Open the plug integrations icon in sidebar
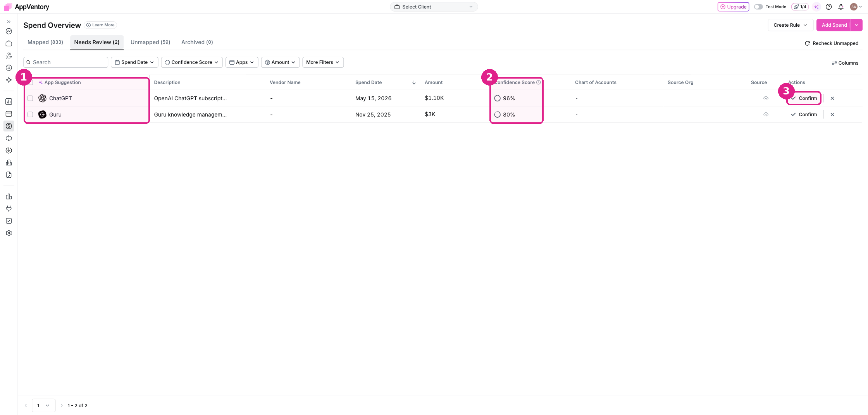This screenshot has height=415, width=868. [x=9, y=209]
